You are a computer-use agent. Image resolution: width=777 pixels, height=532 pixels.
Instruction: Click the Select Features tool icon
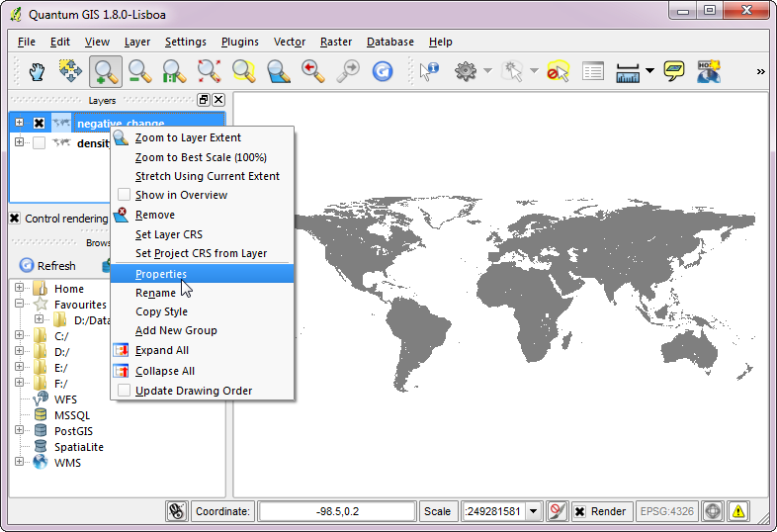(512, 71)
